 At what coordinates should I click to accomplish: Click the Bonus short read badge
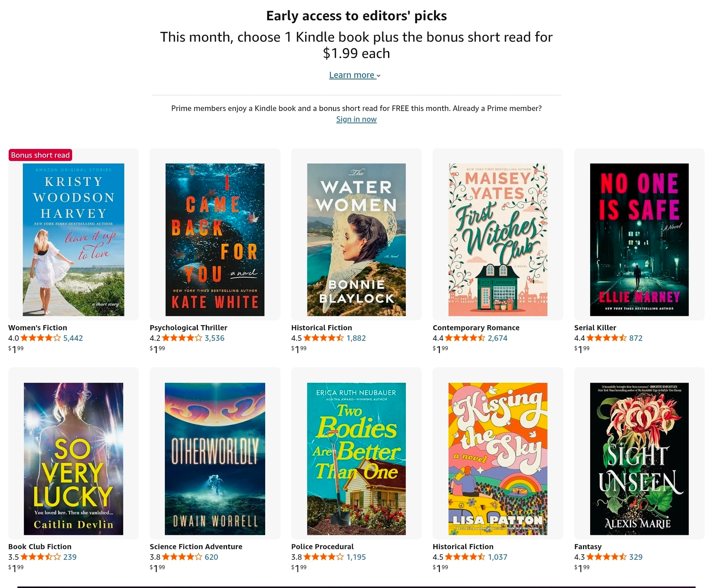click(40, 155)
